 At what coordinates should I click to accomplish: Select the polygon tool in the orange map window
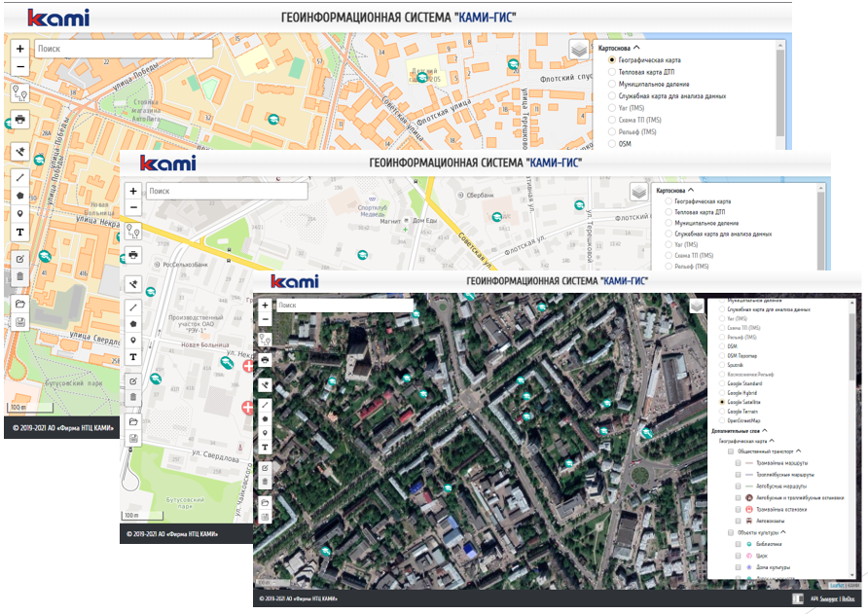pos(19,195)
